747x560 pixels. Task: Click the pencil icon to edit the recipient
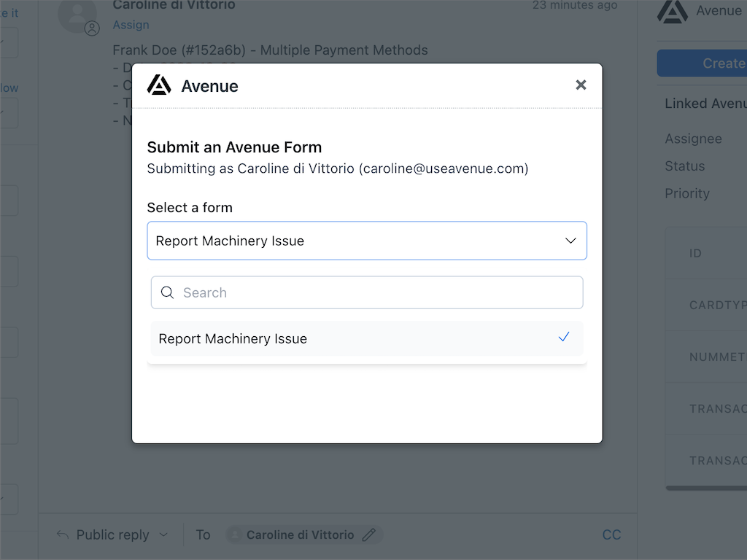tap(369, 535)
